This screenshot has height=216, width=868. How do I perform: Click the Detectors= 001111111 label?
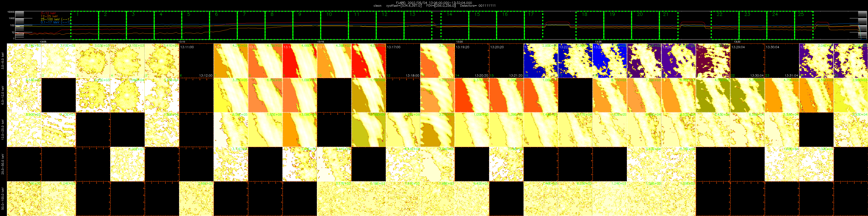[x=477, y=6]
